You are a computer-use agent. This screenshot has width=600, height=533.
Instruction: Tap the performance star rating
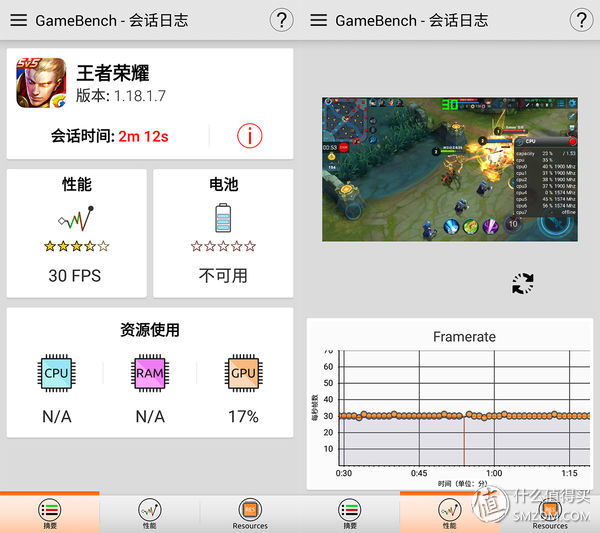76,246
